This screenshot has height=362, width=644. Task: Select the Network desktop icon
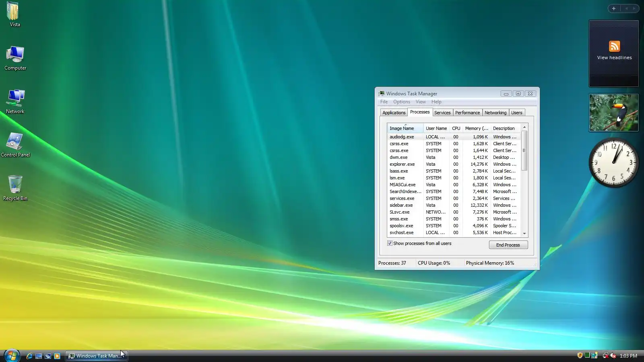click(x=15, y=102)
